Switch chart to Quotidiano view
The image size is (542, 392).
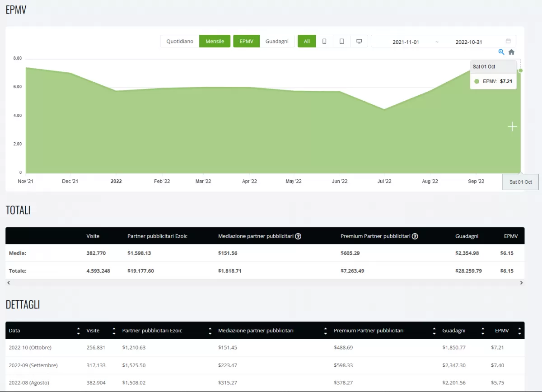click(x=180, y=42)
